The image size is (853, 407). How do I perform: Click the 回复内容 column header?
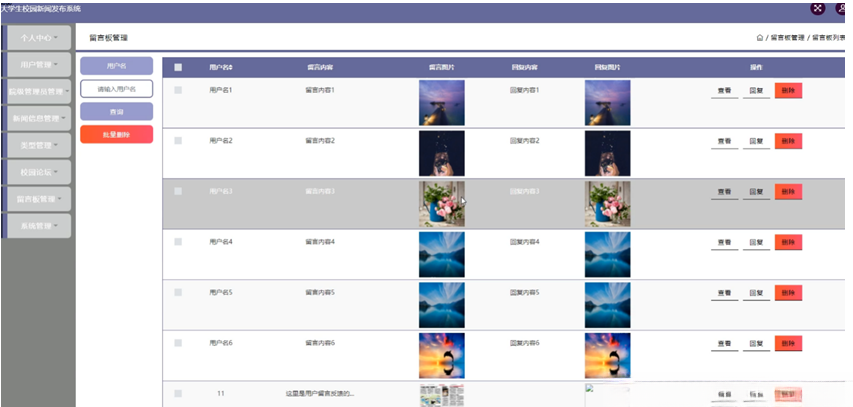pyautogui.click(x=524, y=67)
